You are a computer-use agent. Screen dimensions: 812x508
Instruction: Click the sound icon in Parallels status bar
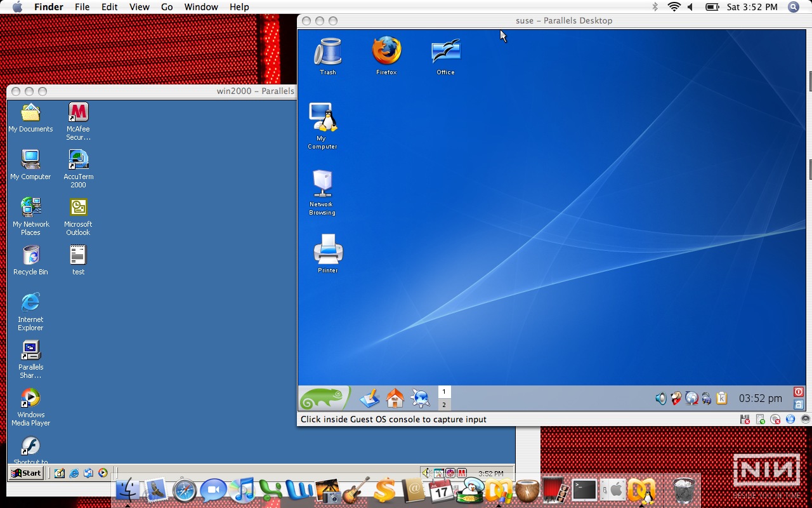tap(806, 419)
